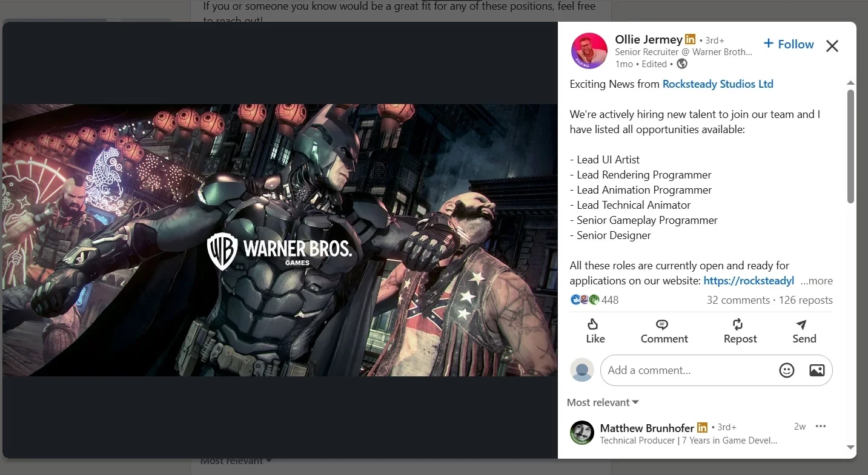The image size is (868, 475).
Task: Attach a photo to the comment
Action: [817, 370]
